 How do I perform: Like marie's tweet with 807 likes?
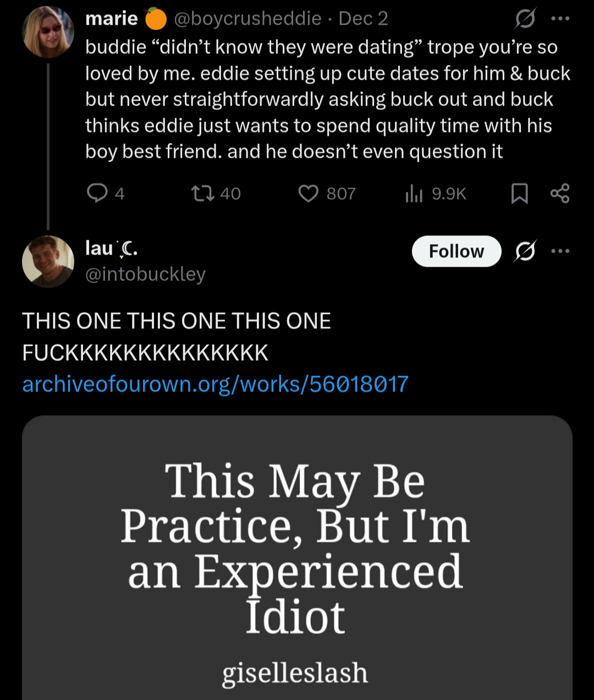(x=309, y=193)
